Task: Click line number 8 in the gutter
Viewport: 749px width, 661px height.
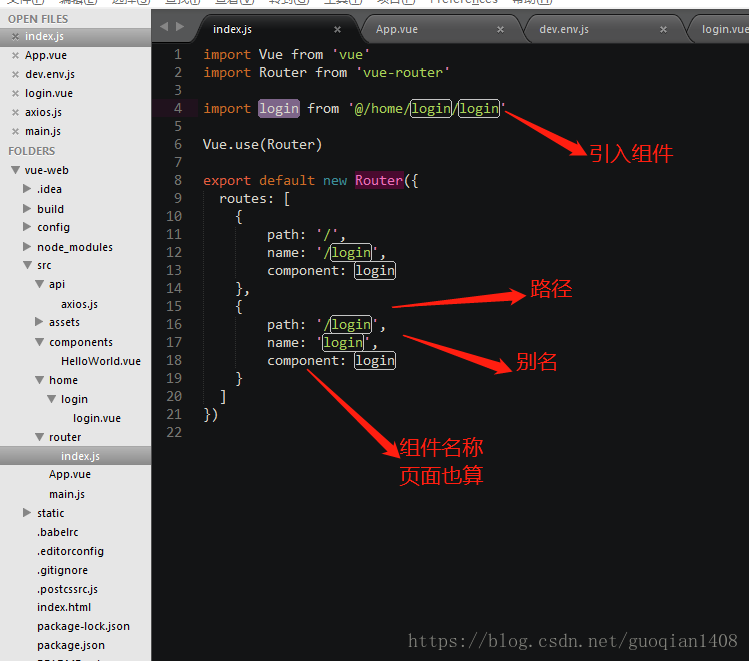Action: pos(178,181)
